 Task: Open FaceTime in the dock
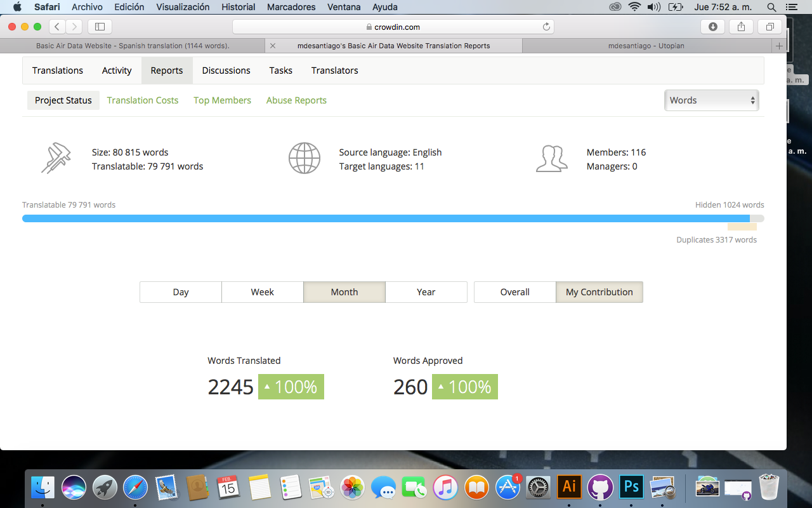coord(414,487)
